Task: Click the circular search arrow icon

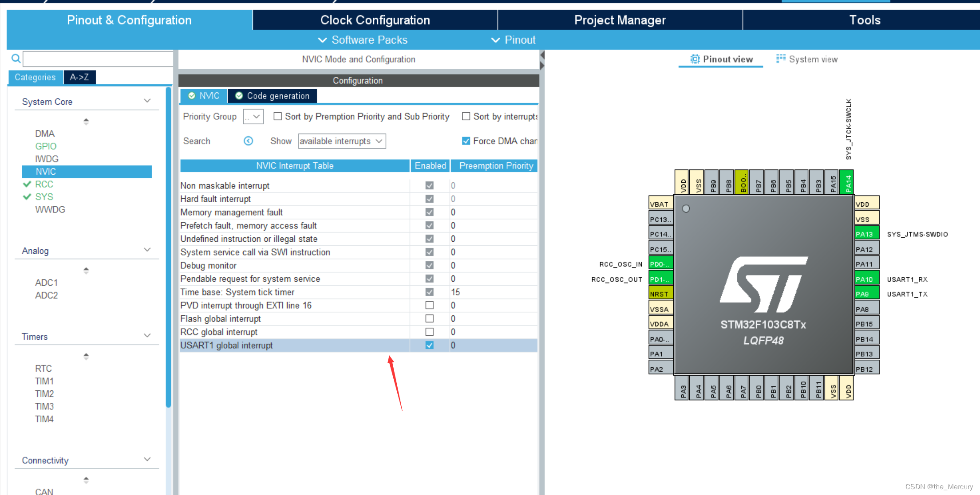Action: (x=249, y=141)
